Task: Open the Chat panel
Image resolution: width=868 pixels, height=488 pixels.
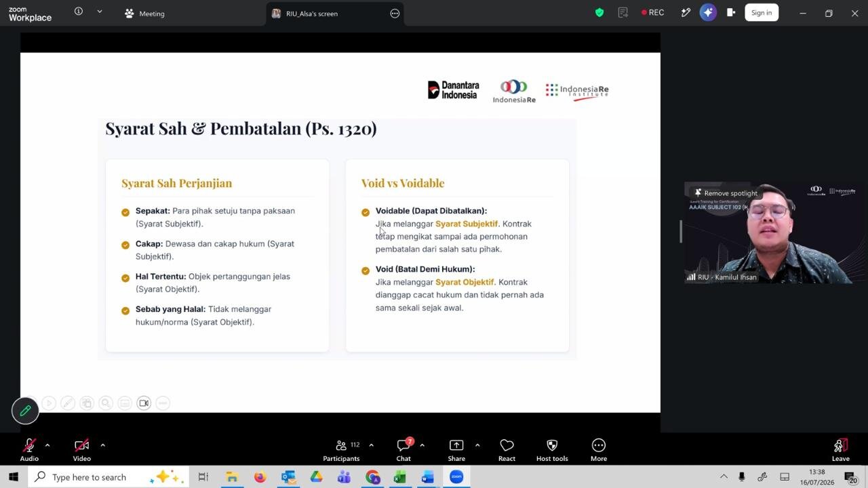Action: (x=404, y=449)
